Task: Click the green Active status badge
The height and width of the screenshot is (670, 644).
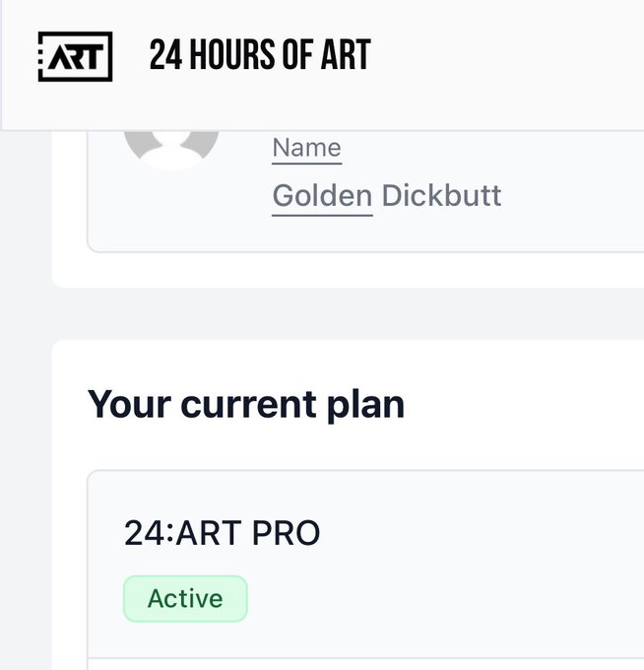Action: point(185,598)
